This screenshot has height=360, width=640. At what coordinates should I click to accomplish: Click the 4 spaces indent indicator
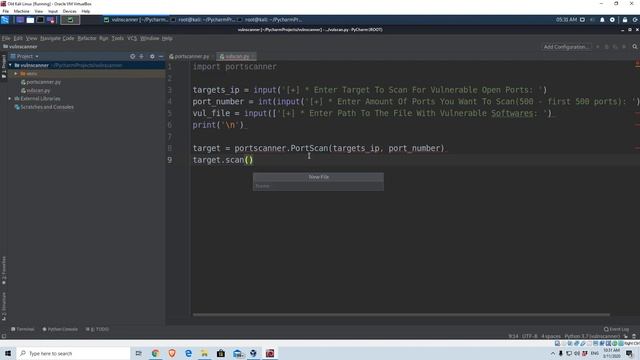(x=551, y=336)
